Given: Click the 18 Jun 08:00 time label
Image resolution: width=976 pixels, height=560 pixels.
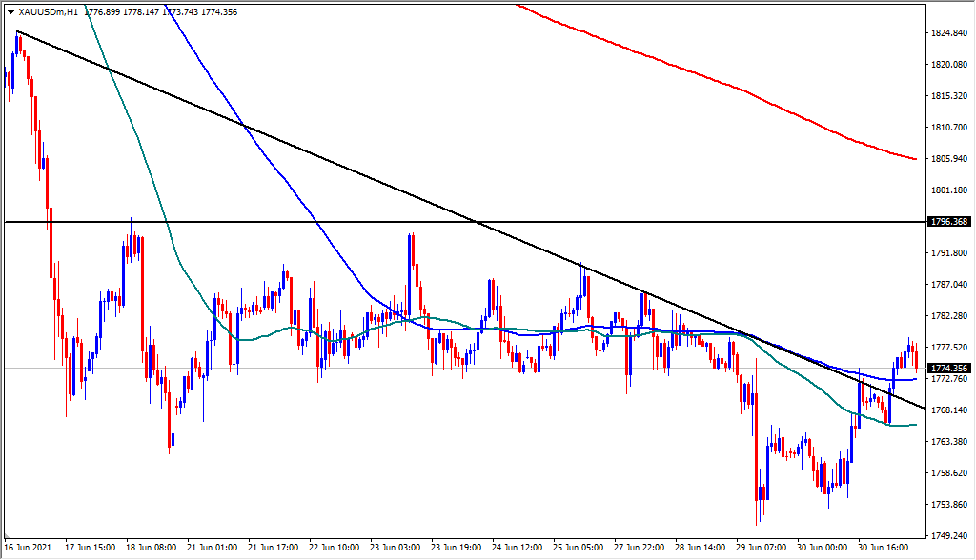Looking at the screenshot, I should click(152, 548).
